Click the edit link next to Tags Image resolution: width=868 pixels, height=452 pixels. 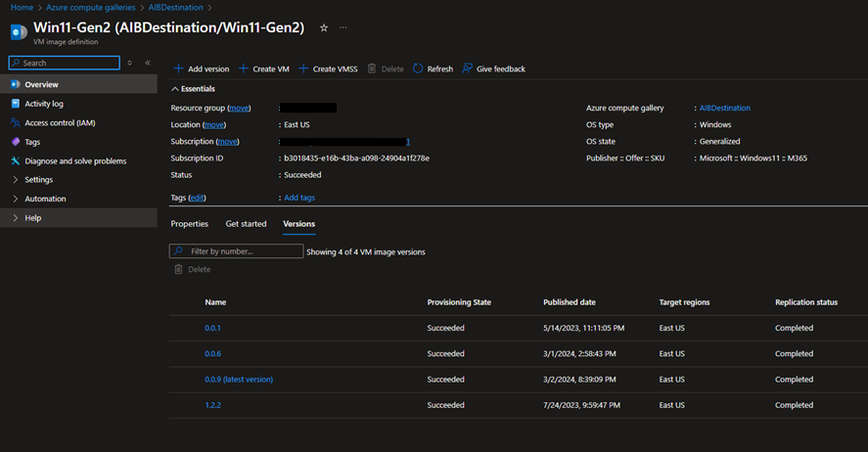point(197,198)
